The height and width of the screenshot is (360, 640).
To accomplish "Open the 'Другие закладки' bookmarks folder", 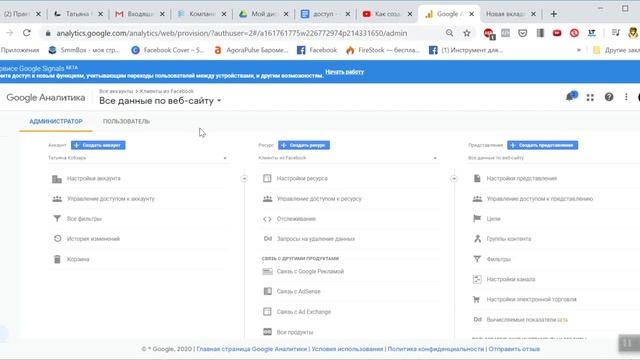I will (x=616, y=50).
